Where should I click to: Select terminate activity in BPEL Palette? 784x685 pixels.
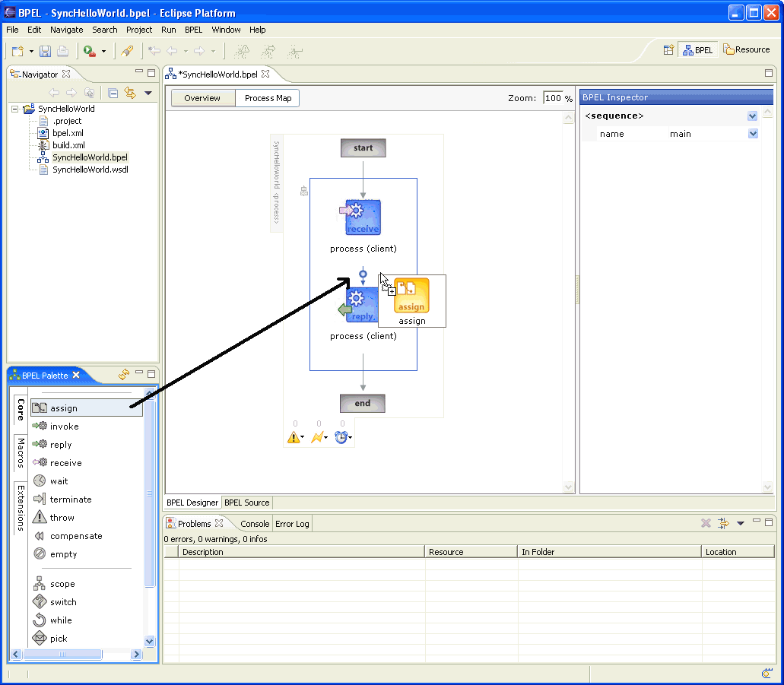(71, 499)
